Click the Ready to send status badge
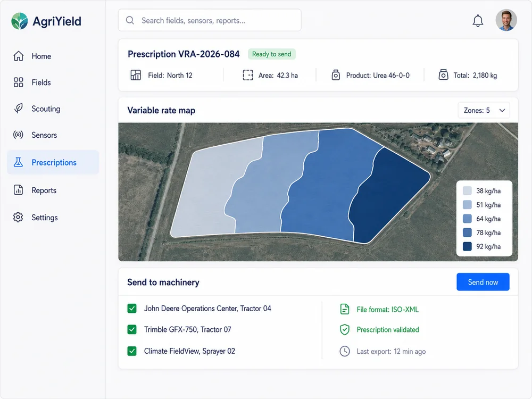Image resolution: width=532 pixels, height=399 pixels. pyautogui.click(x=271, y=54)
